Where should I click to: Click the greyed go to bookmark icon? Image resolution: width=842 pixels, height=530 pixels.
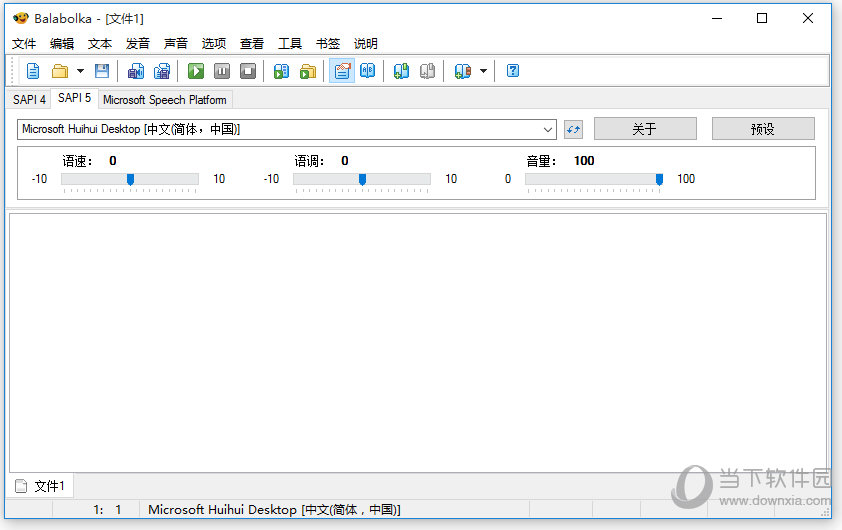click(427, 71)
